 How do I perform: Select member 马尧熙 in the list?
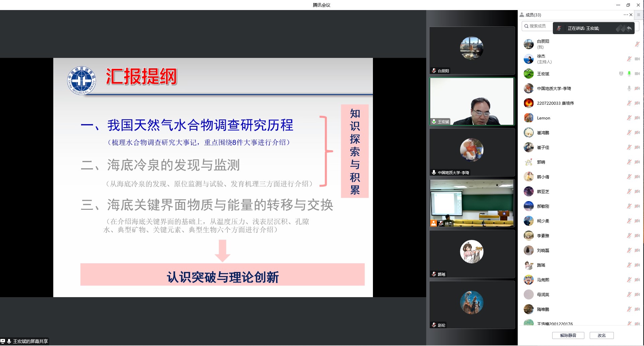pyautogui.click(x=581, y=280)
